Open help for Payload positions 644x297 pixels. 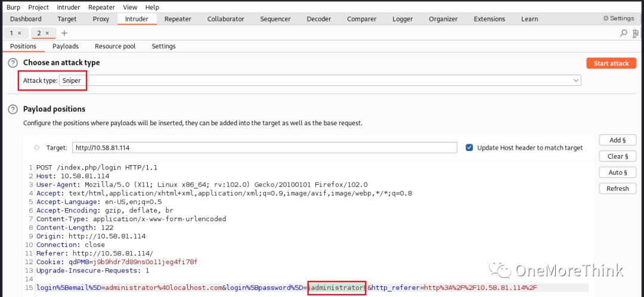click(x=13, y=109)
